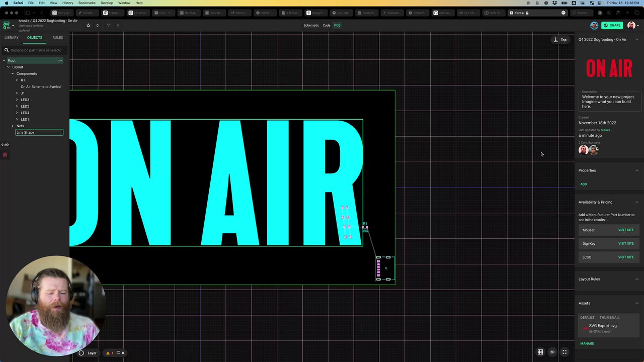Collapse the Root tree node
Image resolution: width=644 pixels, height=362 pixels.
click(4, 60)
